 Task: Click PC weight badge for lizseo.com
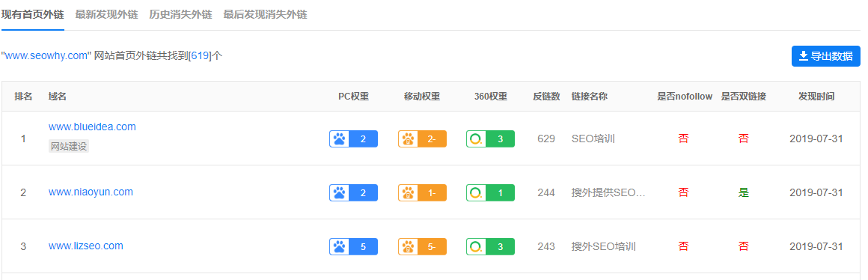point(354,246)
